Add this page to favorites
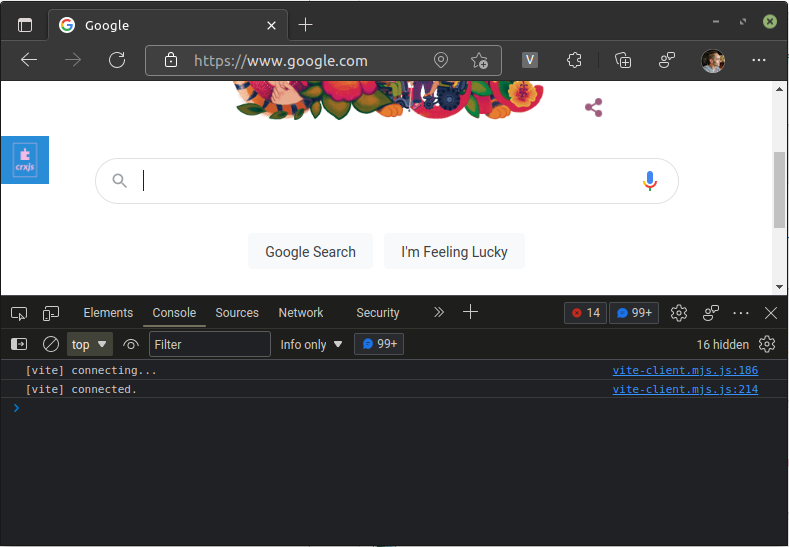Image resolution: width=789 pixels, height=547 pixels. 479,60
